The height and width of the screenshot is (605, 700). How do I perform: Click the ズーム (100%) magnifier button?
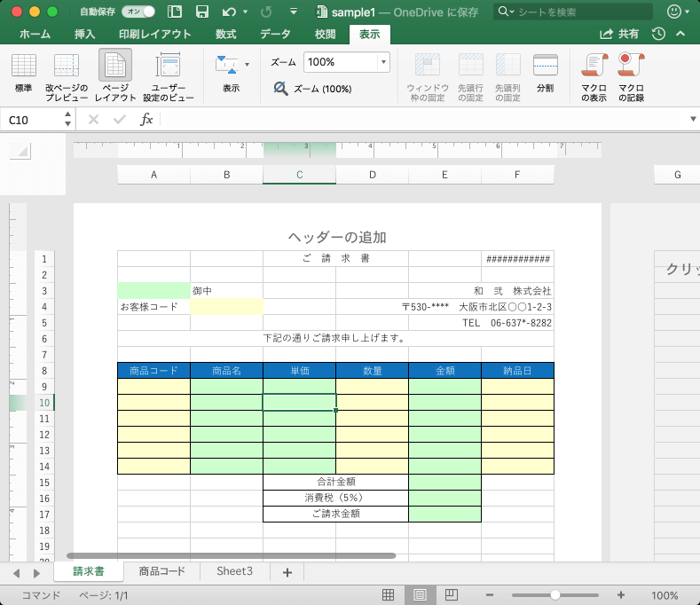pyautogui.click(x=312, y=89)
